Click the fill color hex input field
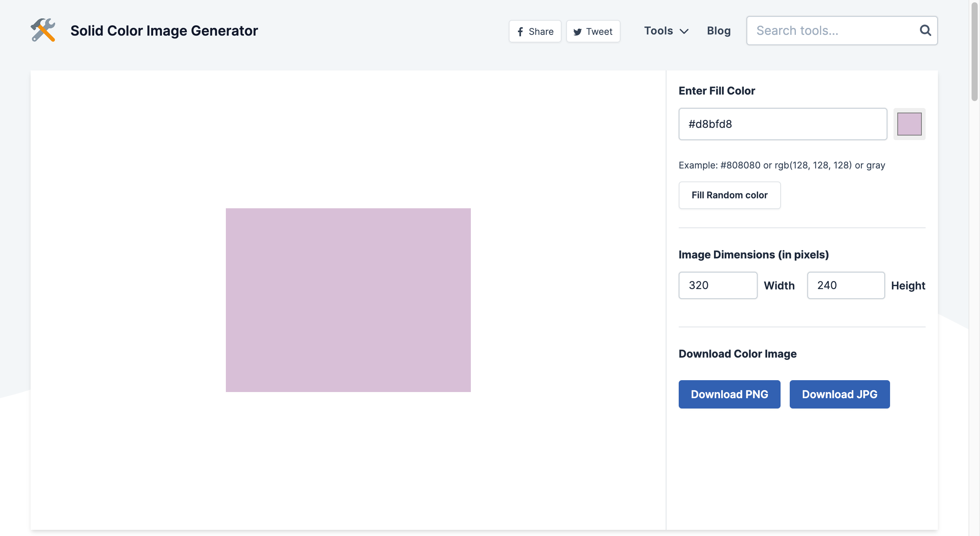980x536 pixels. 782,124
